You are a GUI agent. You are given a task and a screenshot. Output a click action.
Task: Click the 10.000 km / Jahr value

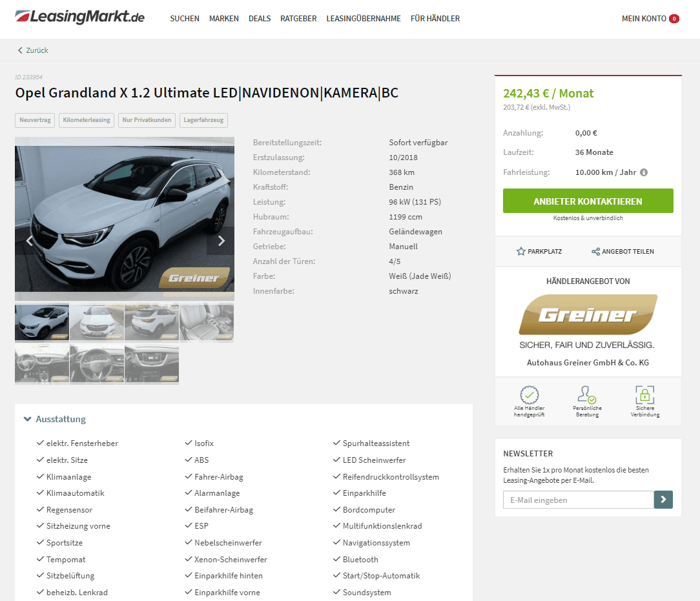[x=606, y=172]
